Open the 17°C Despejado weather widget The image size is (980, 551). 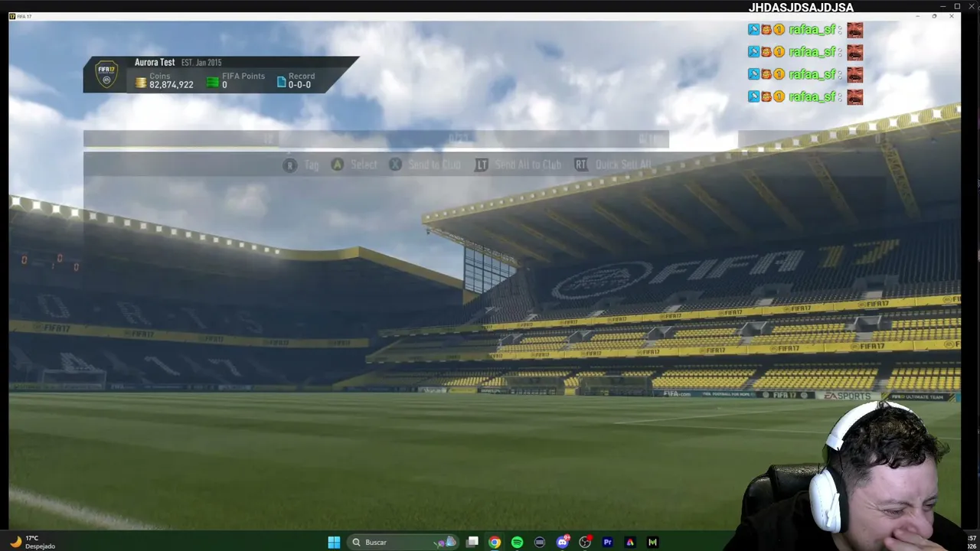point(33,542)
